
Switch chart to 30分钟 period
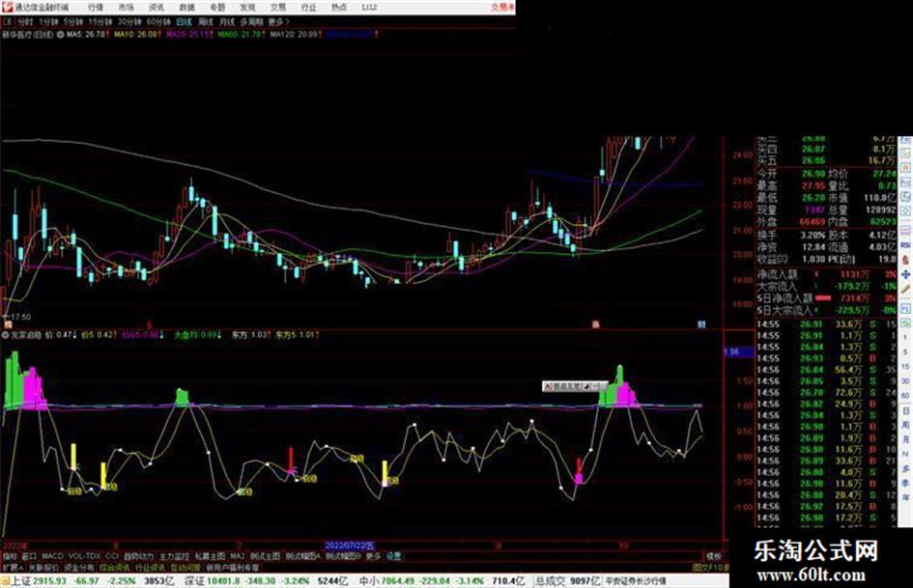[x=129, y=21]
